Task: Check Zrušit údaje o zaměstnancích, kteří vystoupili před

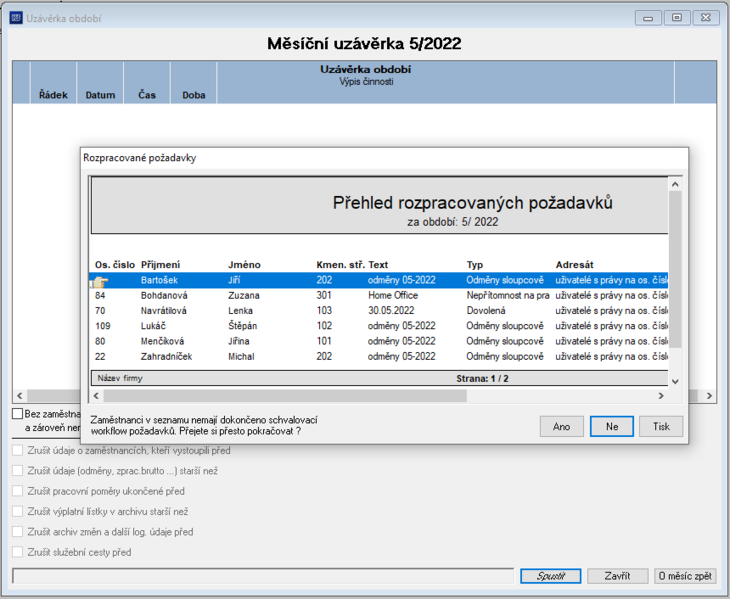Action: pos(18,451)
